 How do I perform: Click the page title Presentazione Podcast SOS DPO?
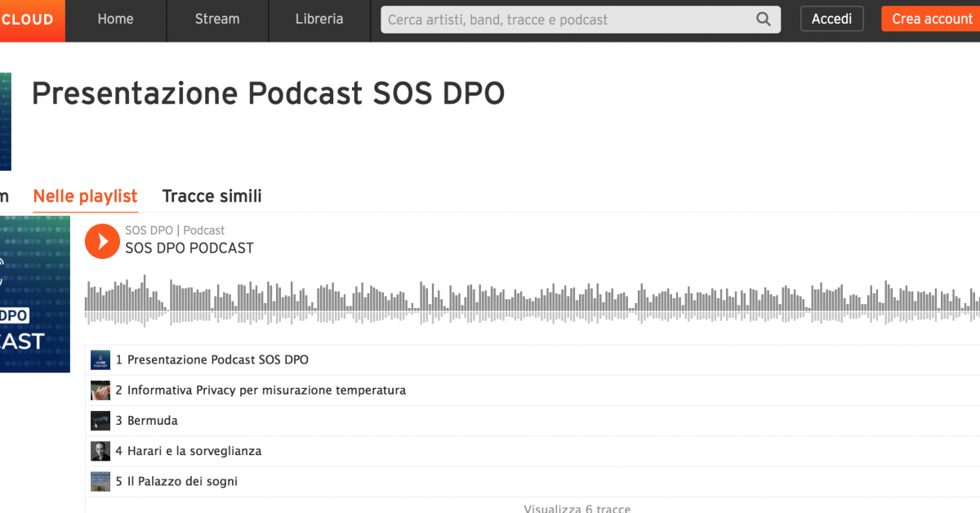pos(268,94)
